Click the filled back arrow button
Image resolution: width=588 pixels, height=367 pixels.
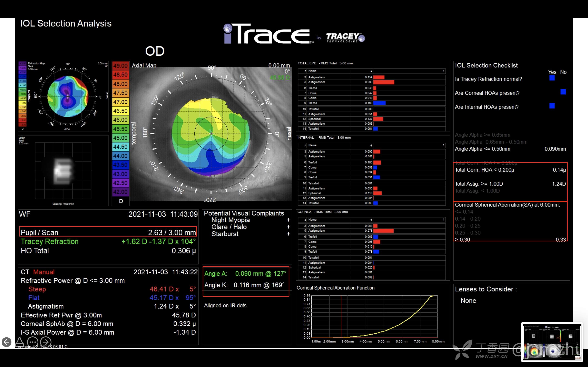[x=7, y=342]
